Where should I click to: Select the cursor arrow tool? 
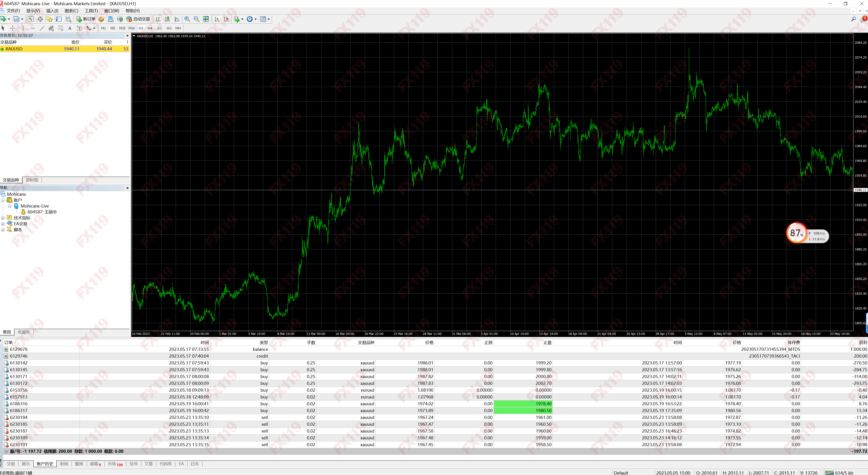[x=3, y=28]
